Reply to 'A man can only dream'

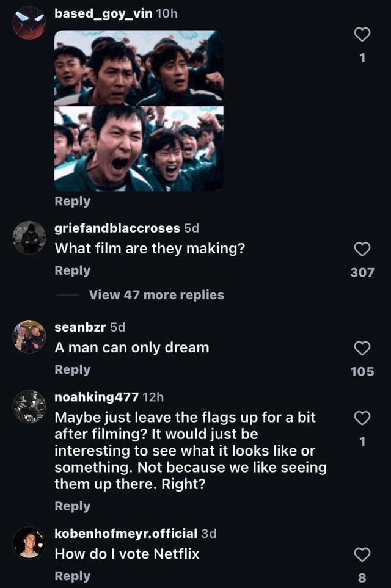(72, 369)
